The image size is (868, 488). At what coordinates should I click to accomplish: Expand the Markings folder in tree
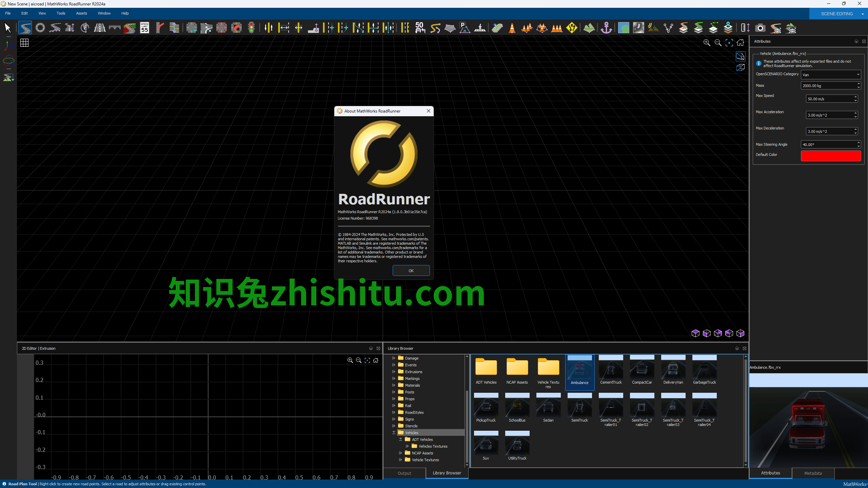point(394,379)
